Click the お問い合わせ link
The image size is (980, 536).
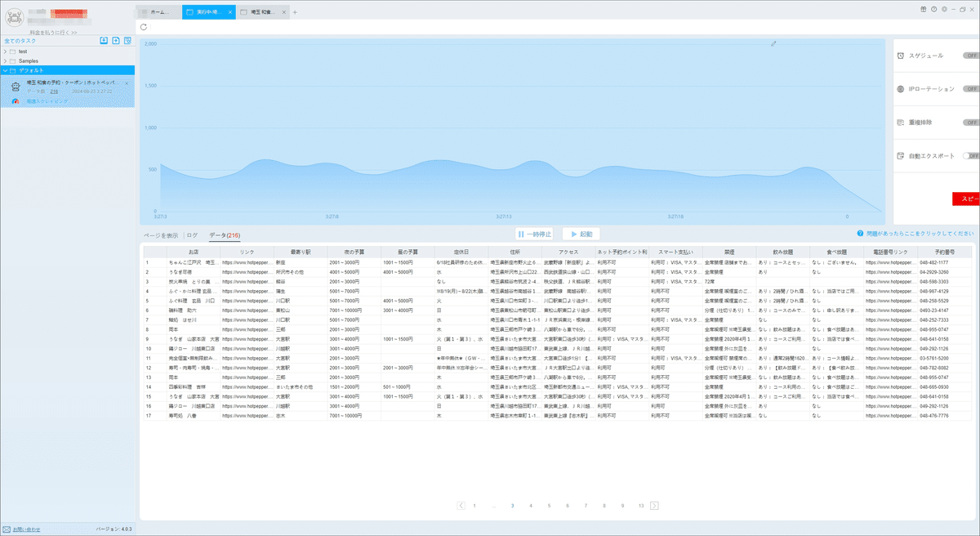[27, 529]
